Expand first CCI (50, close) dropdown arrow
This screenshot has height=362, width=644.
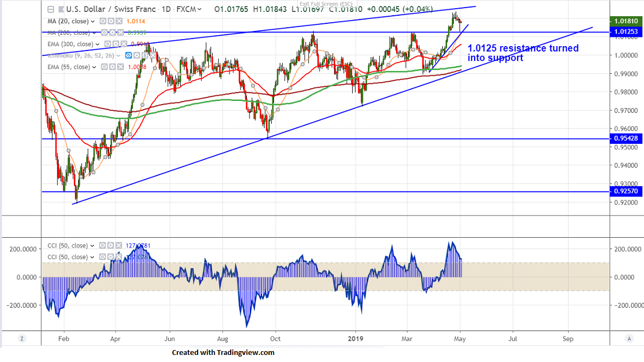click(93, 246)
